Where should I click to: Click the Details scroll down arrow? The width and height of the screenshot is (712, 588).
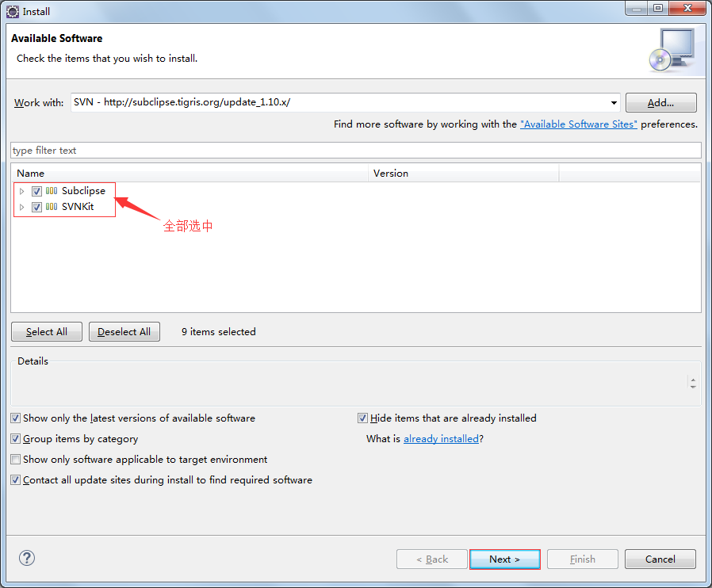pyautogui.click(x=693, y=387)
